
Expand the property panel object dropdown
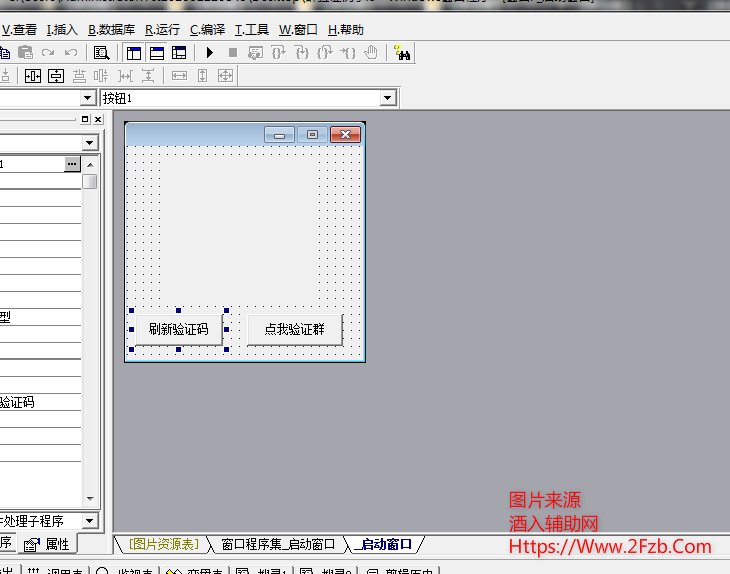tap(89, 143)
